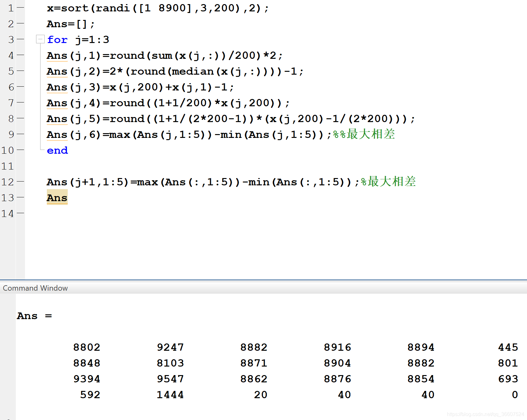This screenshot has width=527, height=420.
Task: Click the Ans(j+1,1:5) statement
Action: (x=203, y=182)
